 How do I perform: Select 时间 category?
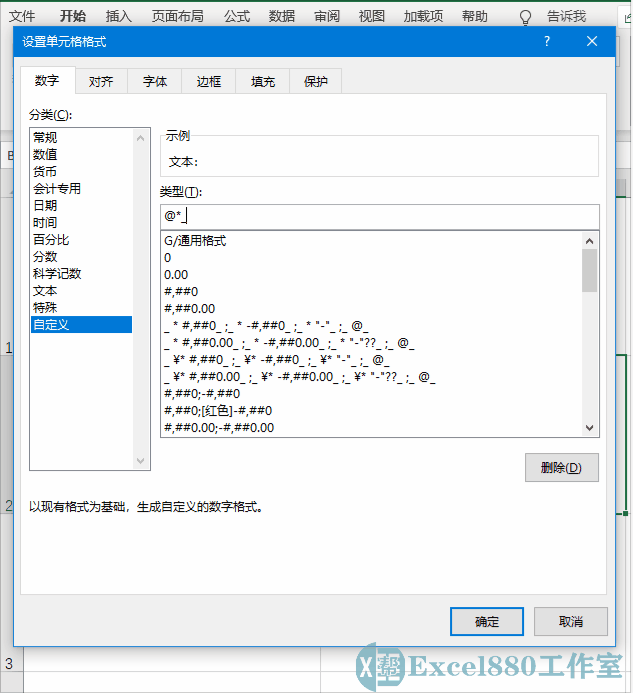point(81,222)
